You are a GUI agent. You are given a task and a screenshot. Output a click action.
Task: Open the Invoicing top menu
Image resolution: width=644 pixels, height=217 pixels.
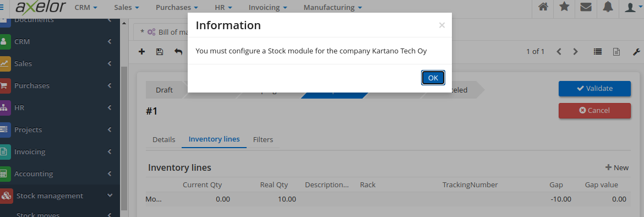click(x=268, y=7)
